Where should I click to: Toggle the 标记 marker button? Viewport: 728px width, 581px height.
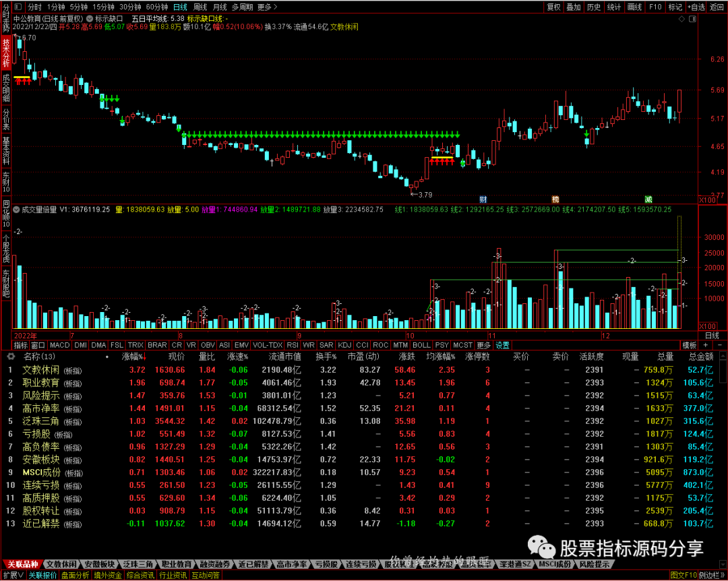(x=675, y=7)
